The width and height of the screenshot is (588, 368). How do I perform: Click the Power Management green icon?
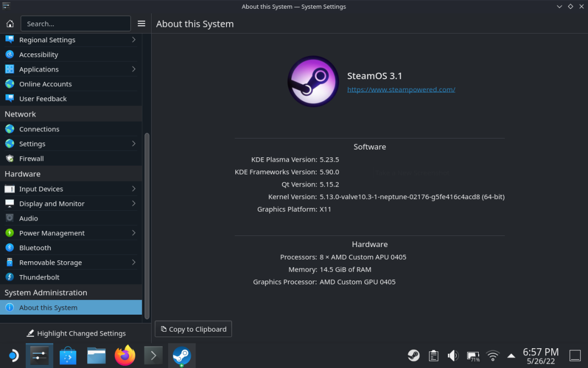(10, 233)
